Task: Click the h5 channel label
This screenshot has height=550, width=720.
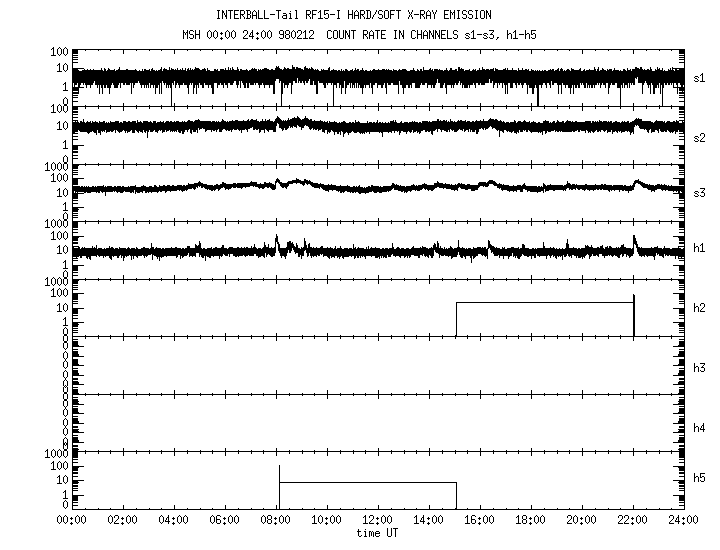Action: point(699,478)
